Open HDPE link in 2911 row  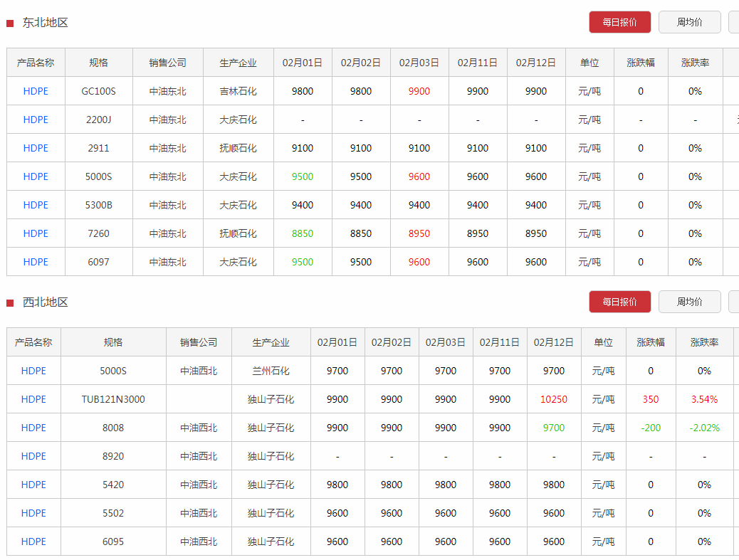pyautogui.click(x=36, y=148)
